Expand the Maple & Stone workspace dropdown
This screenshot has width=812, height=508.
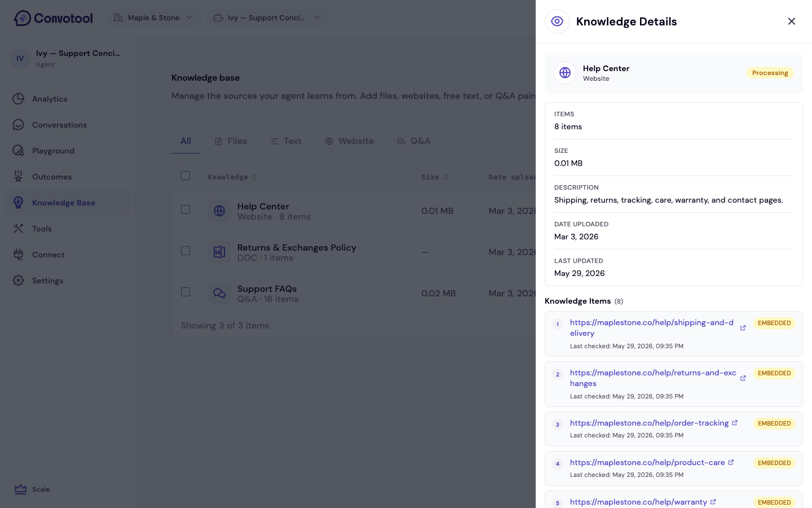point(153,17)
